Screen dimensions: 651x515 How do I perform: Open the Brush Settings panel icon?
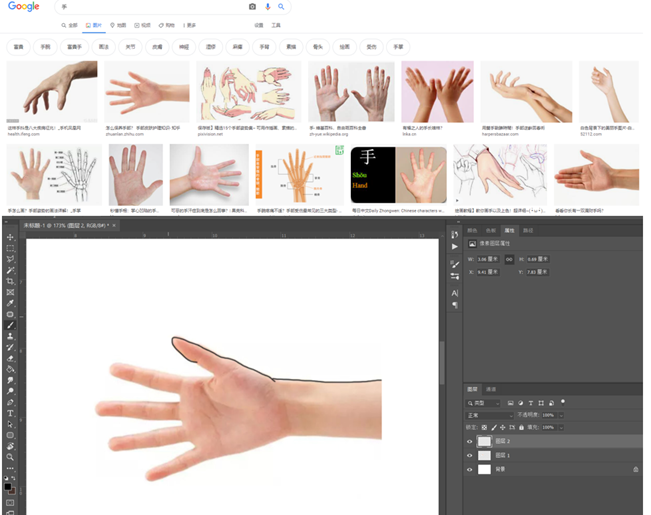(455, 264)
